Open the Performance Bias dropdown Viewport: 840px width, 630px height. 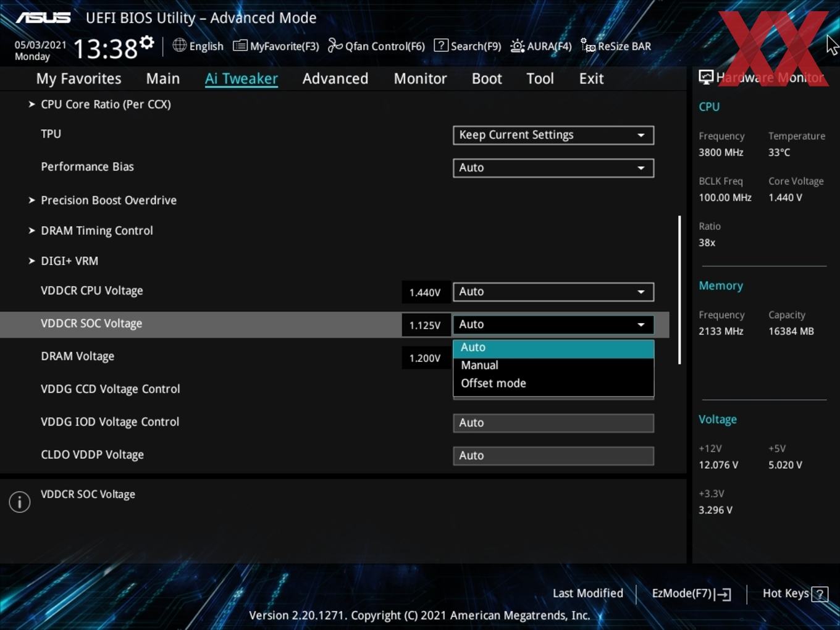pyautogui.click(x=553, y=168)
